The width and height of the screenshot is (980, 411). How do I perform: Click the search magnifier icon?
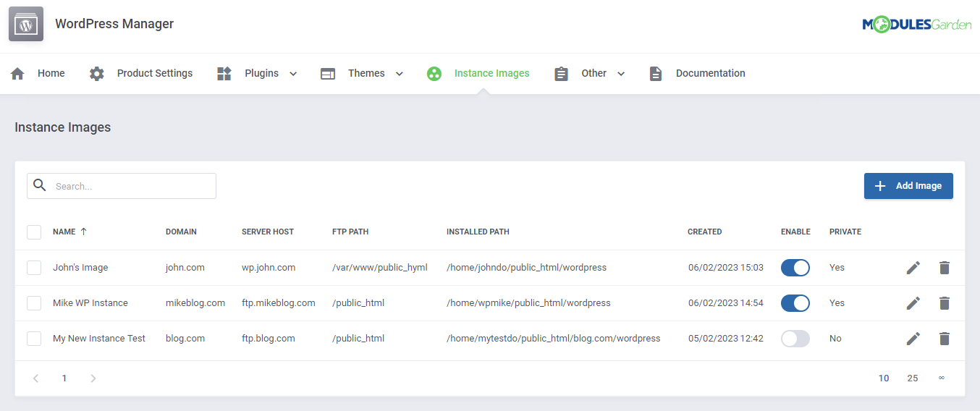pyautogui.click(x=40, y=185)
